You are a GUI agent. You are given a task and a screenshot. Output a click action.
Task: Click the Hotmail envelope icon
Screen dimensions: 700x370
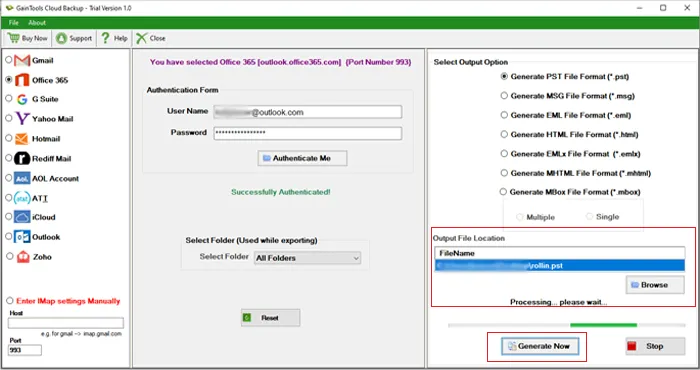pos(21,139)
